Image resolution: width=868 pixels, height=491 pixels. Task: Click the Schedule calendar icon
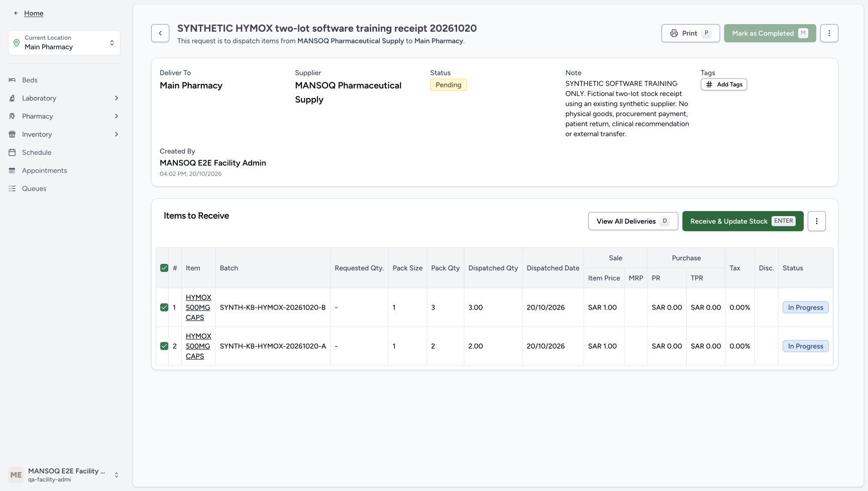pos(12,152)
